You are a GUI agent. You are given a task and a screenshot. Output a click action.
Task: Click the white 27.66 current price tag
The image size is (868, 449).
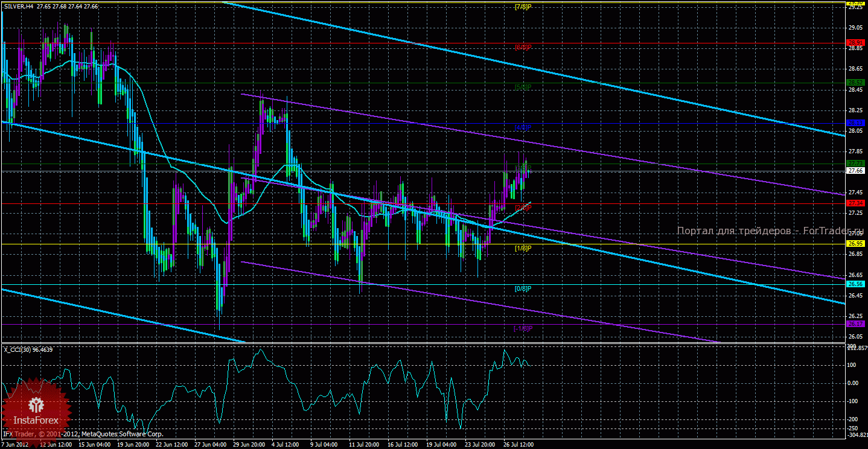tap(856, 171)
